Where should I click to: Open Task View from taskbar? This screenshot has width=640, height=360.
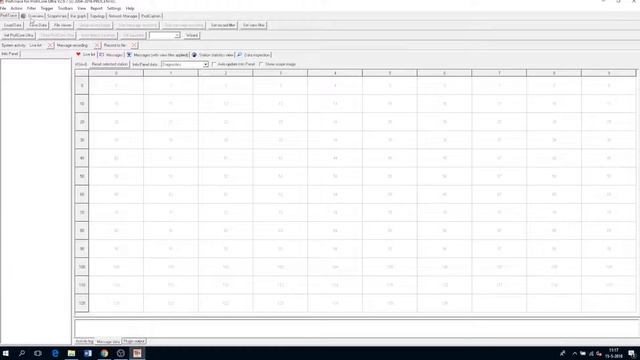(38, 353)
